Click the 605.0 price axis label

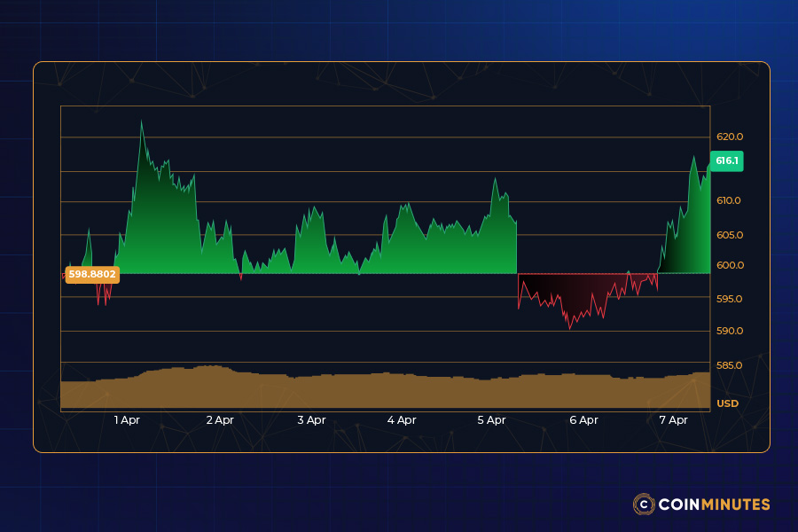[729, 235]
